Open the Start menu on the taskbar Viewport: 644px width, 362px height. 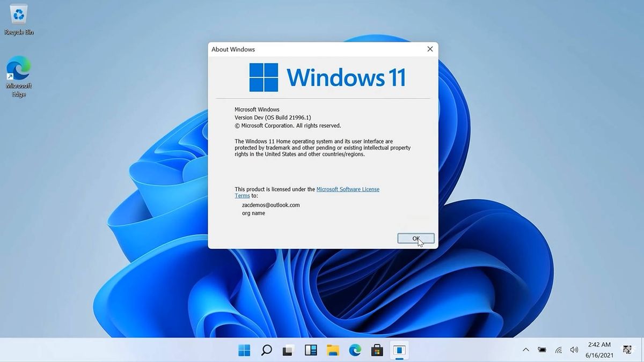pyautogui.click(x=244, y=351)
